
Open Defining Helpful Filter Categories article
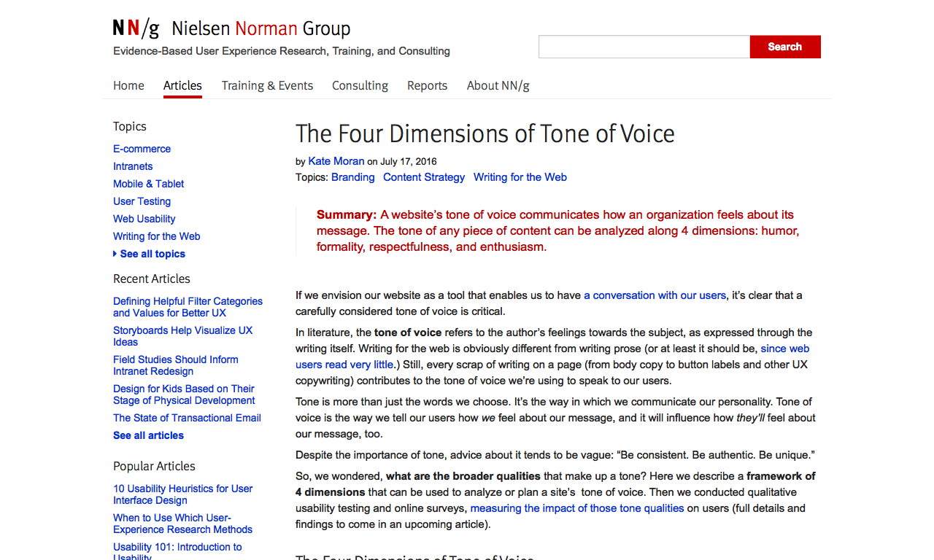[x=188, y=307]
